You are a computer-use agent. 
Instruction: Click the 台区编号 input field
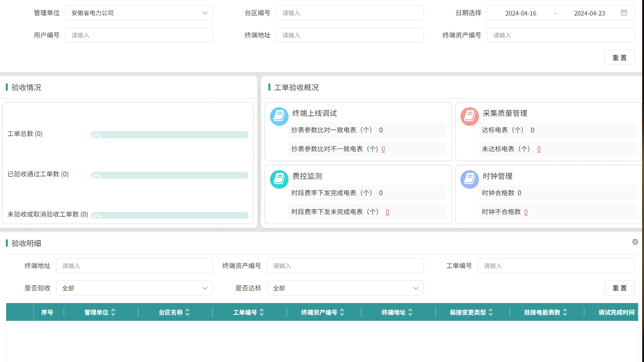350,13
